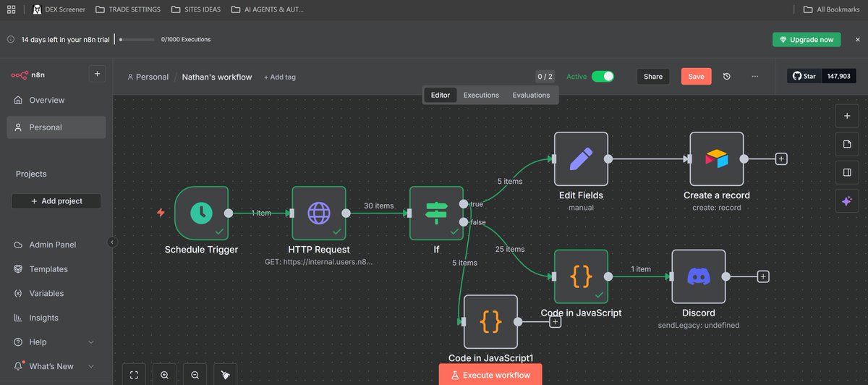868x385 pixels.
Task: Click the Add project button
Action: click(x=56, y=201)
